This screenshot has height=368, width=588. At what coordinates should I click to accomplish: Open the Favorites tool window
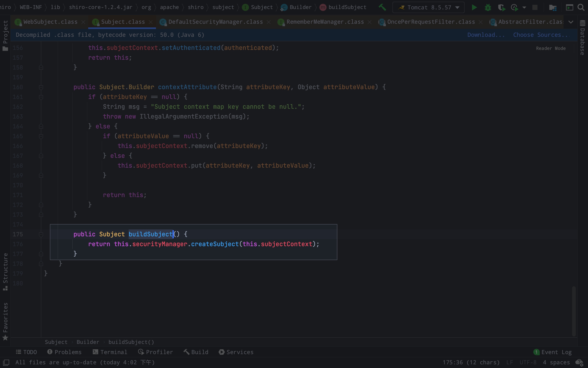5,321
